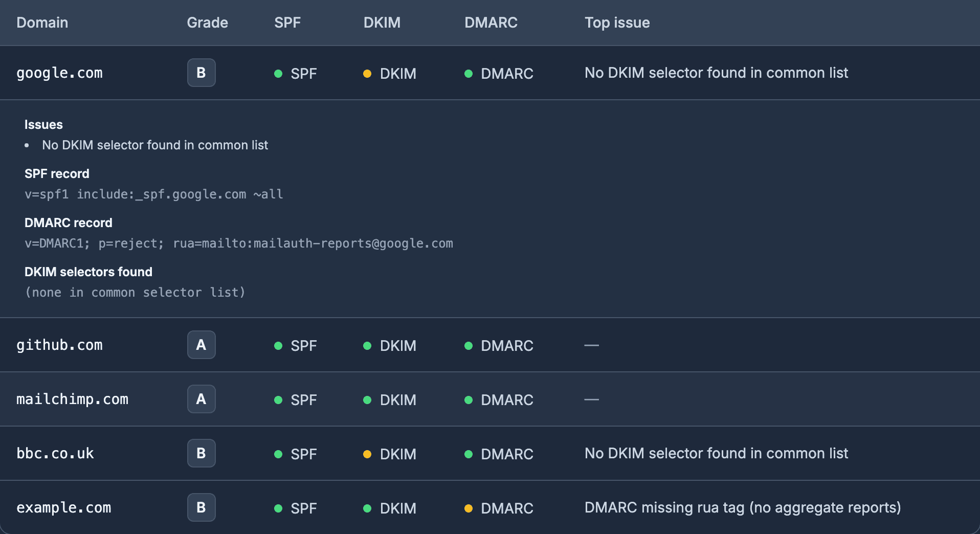Click the B grade badge for bbc.co.uk
The width and height of the screenshot is (980, 534).
(x=201, y=453)
